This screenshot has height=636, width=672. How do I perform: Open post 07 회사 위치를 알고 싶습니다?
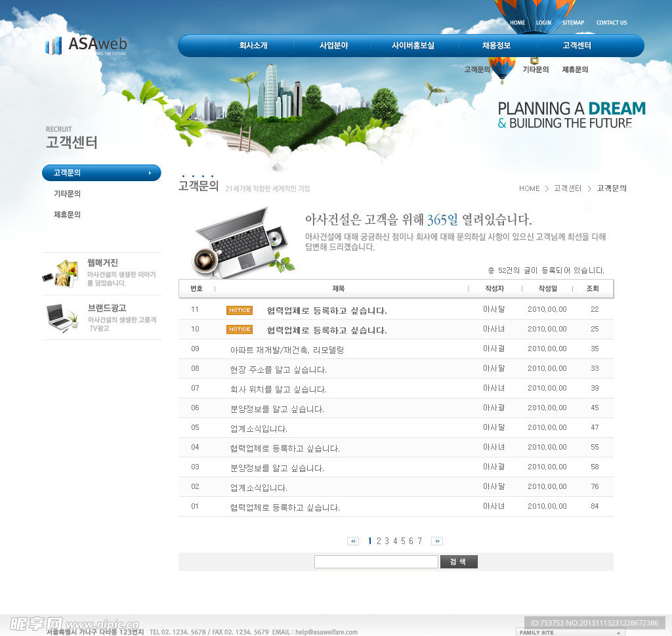278,389
